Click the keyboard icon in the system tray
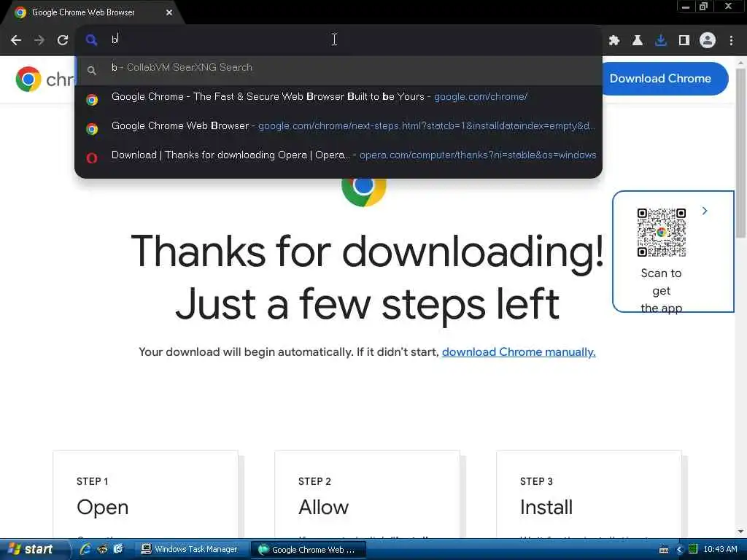The height and width of the screenshot is (560, 747). click(x=663, y=550)
